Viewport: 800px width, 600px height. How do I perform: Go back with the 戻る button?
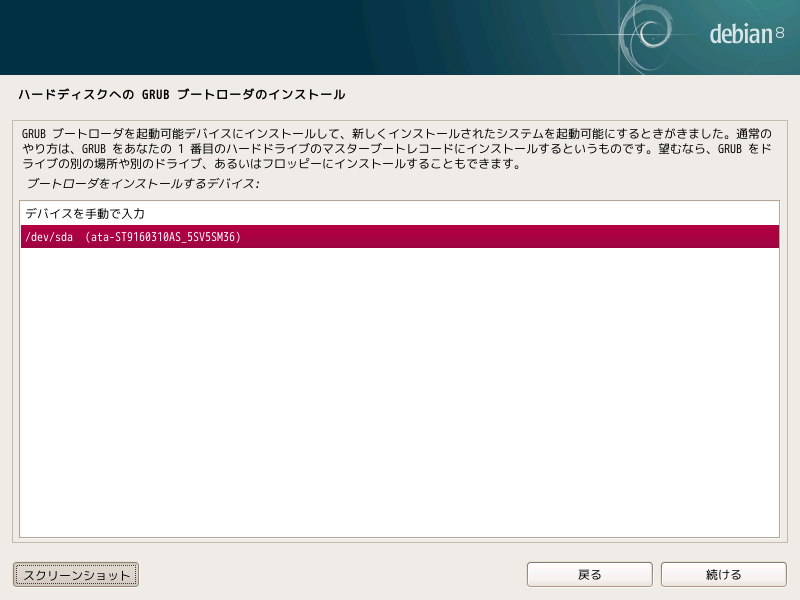click(x=589, y=574)
